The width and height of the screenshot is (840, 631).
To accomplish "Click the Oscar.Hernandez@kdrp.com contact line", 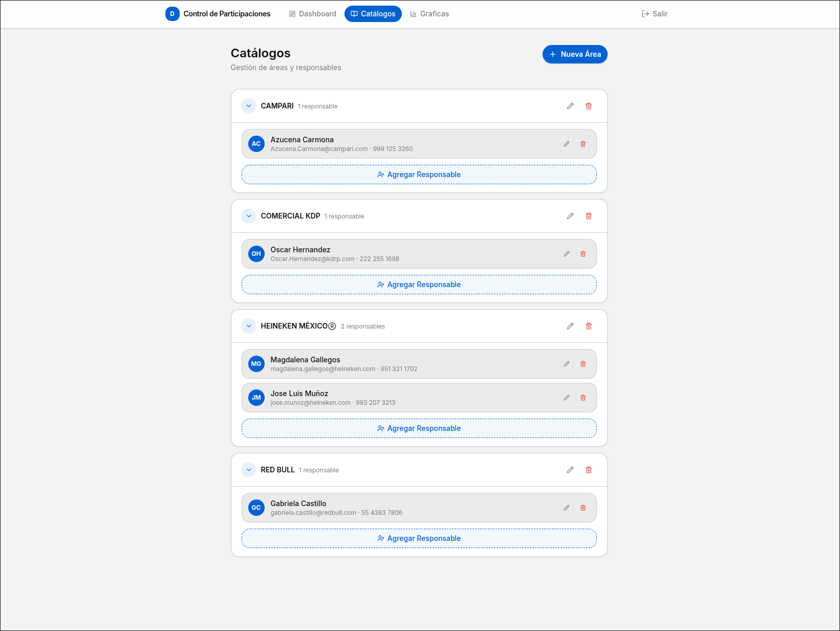I will [x=335, y=259].
